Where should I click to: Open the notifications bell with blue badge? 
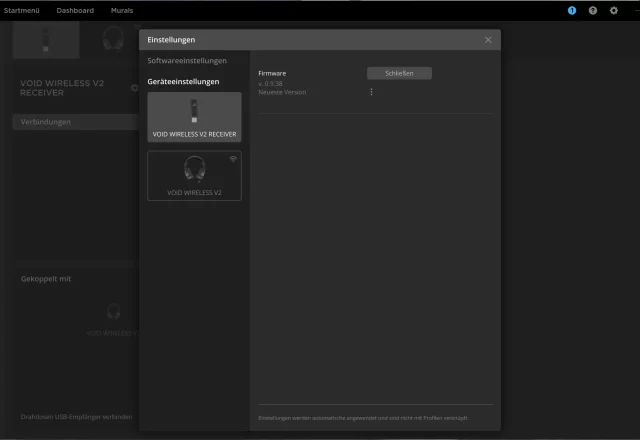572,10
